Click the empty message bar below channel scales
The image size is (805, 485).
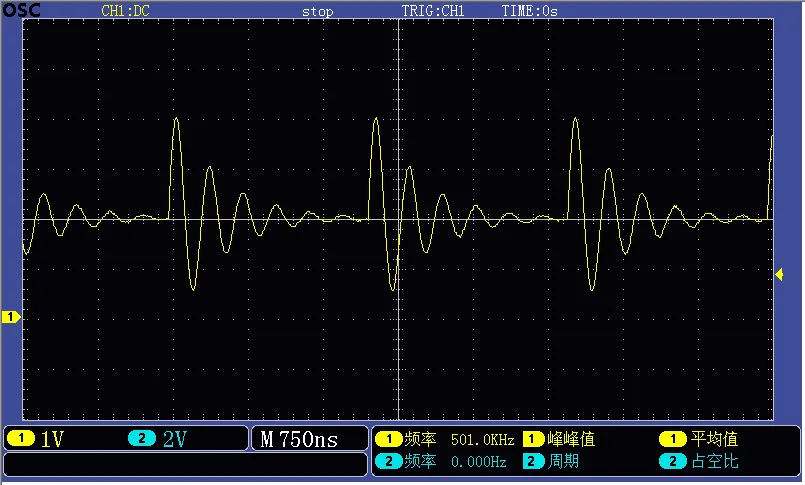point(185,464)
